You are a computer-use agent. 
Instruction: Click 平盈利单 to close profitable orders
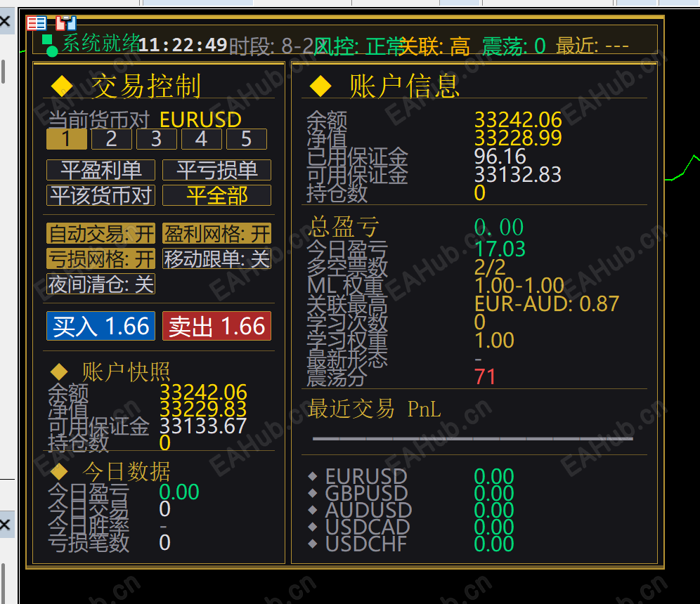[101, 170]
